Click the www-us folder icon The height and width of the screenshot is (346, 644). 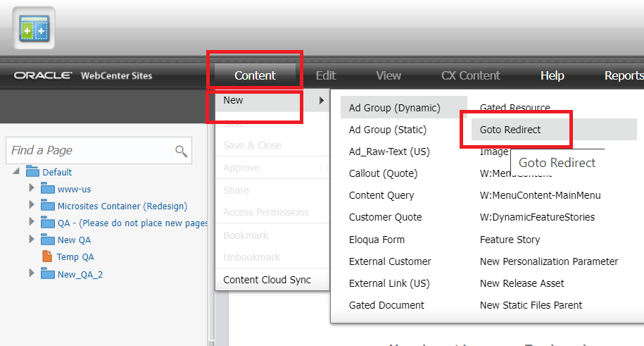48,188
